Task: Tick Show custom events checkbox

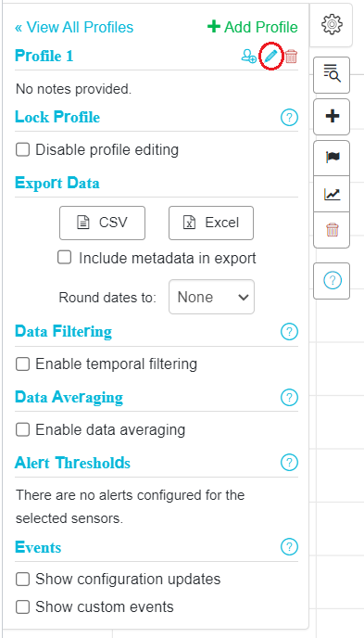Action: point(23,607)
